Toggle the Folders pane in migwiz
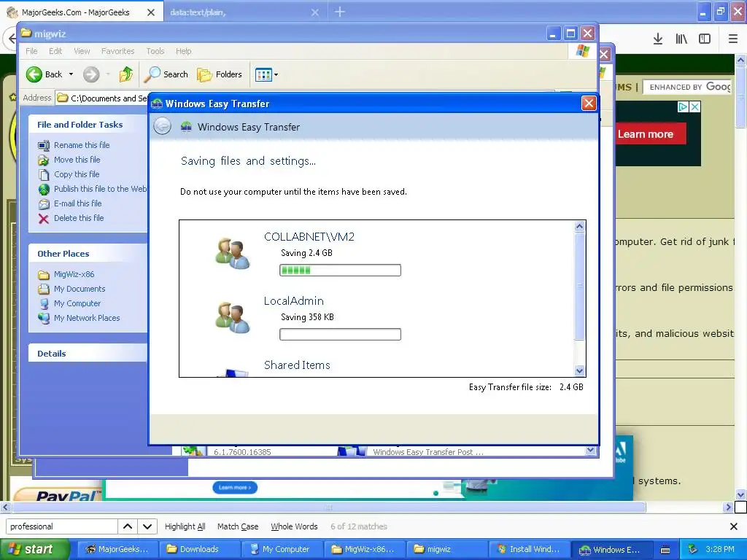The width and height of the screenshot is (747, 560). click(220, 74)
